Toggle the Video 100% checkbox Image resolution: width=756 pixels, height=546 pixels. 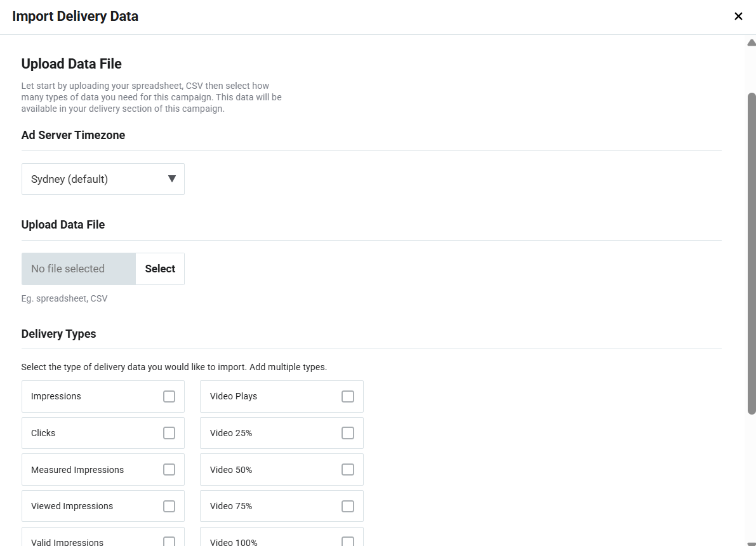coord(348,542)
